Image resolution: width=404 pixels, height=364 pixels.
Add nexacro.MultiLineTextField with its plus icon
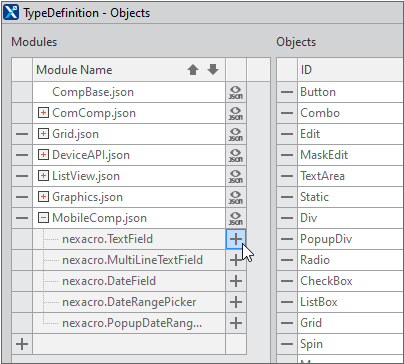coord(236,260)
